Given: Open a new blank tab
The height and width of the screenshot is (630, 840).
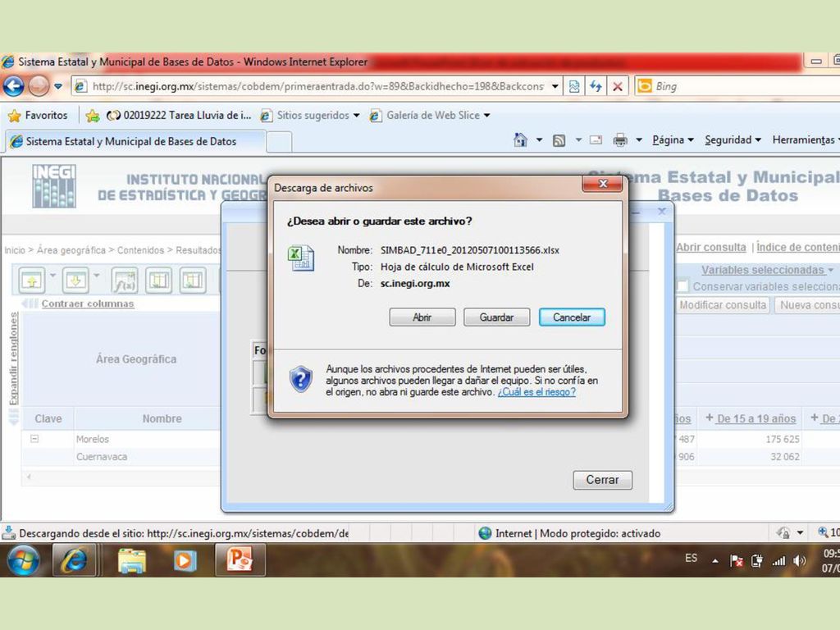Looking at the screenshot, I should click(x=279, y=142).
